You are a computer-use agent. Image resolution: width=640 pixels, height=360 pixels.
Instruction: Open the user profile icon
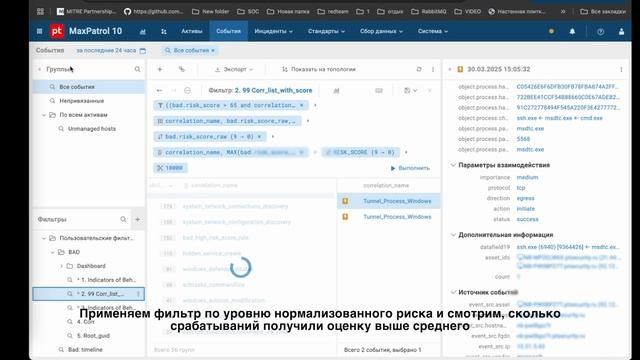[x=621, y=31]
